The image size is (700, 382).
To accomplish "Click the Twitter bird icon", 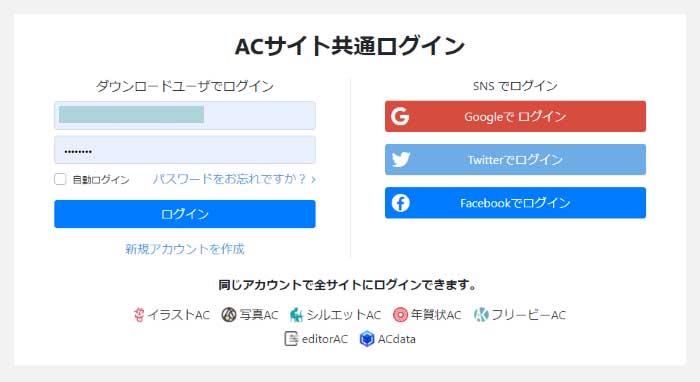I will pyautogui.click(x=401, y=159).
